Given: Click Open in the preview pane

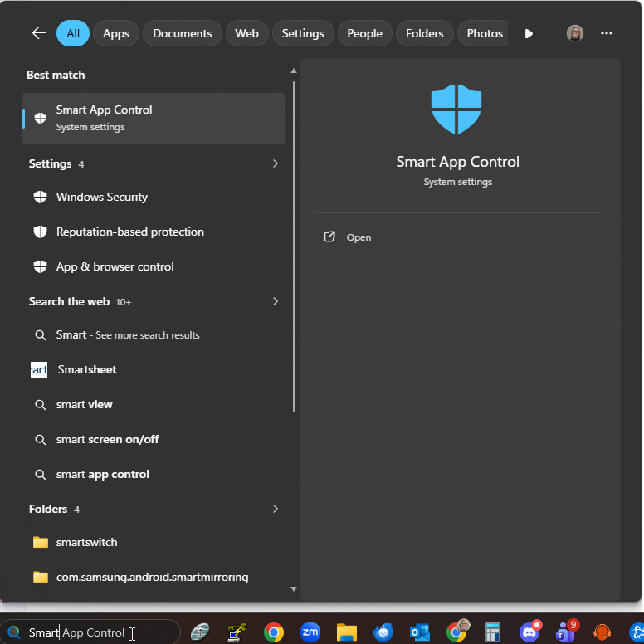Looking at the screenshot, I should click(359, 237).
